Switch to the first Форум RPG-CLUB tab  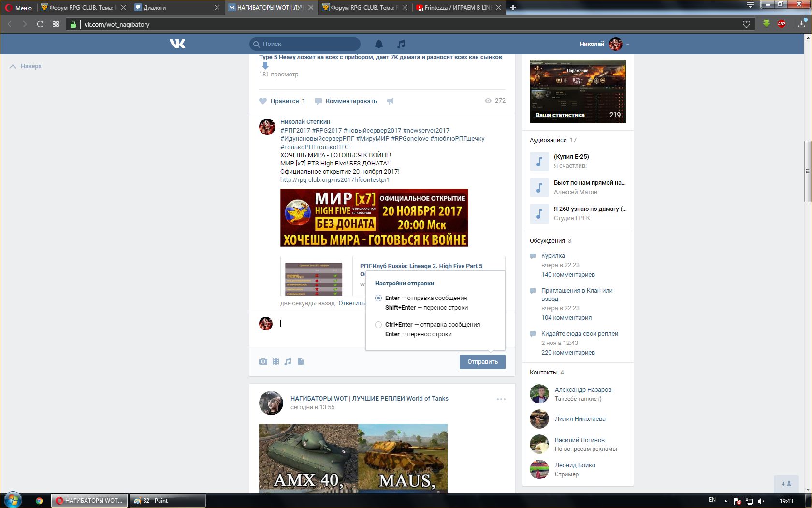83,7
